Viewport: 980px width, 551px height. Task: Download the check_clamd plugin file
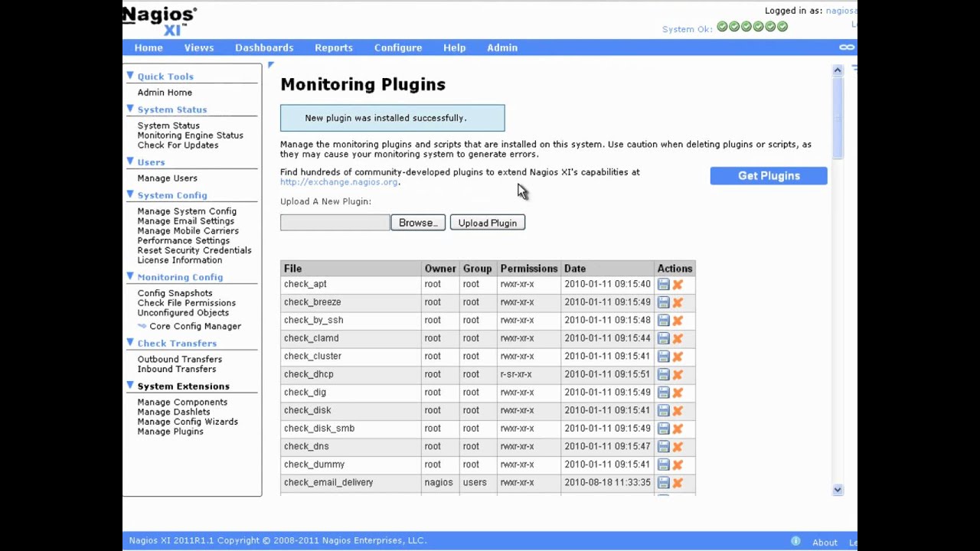coord(664,338)
